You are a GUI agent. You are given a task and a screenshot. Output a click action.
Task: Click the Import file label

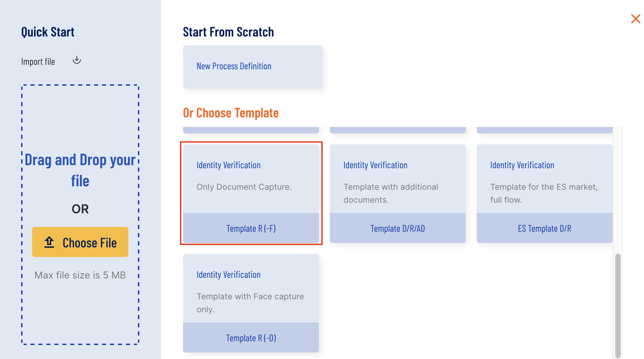click(38, 62)
